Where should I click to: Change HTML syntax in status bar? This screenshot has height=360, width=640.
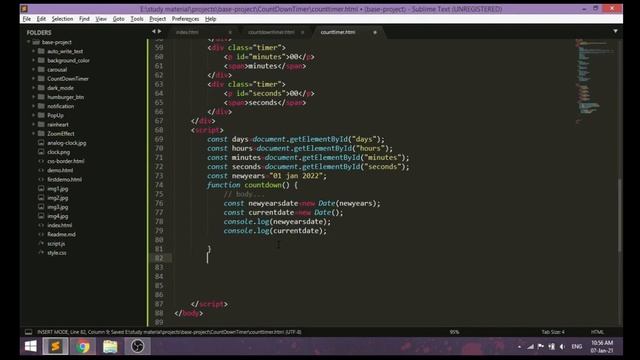pyautogui.click(x=597, y=332)
